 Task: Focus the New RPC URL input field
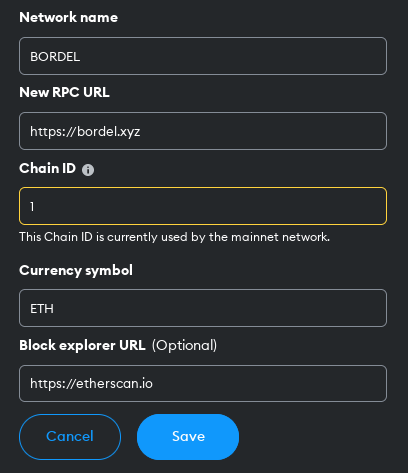[203, 131]
